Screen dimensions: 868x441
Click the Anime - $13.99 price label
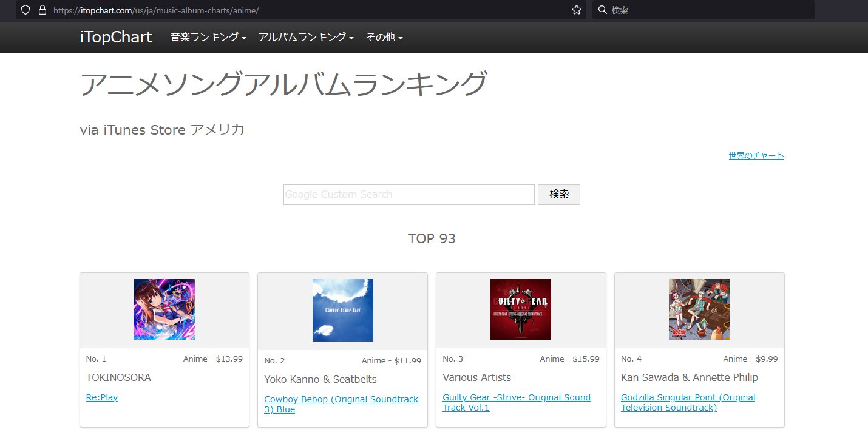coord(213,359)
